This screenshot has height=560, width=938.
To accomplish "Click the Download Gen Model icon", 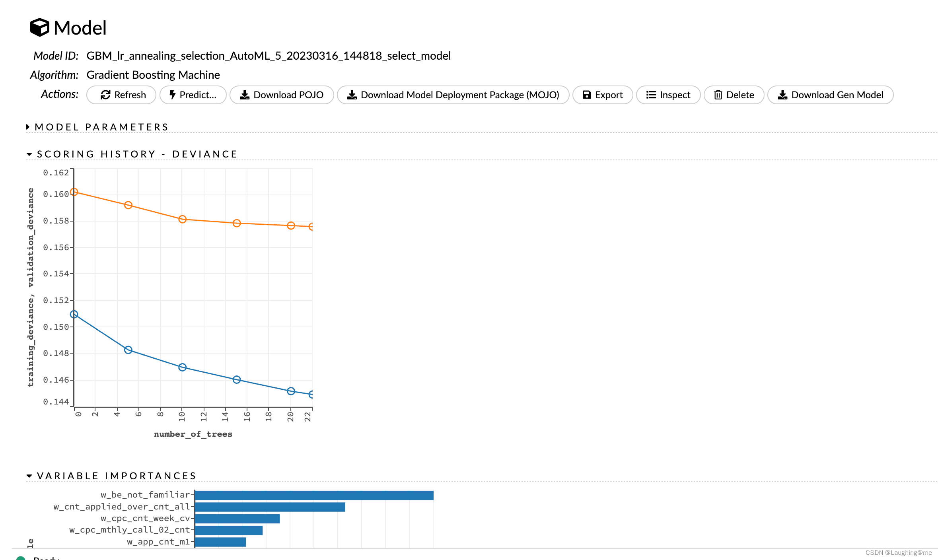I will (x=782, y=95).
